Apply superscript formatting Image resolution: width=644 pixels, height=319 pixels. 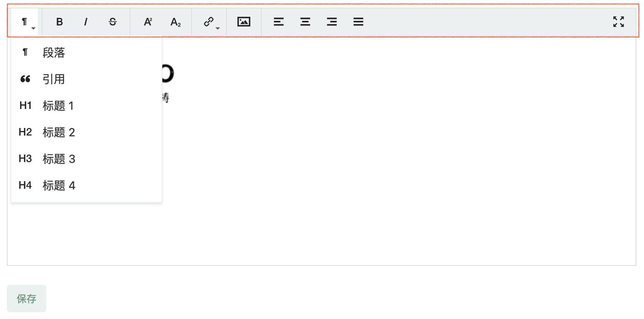pyautogui.click(x=148, y=22)
